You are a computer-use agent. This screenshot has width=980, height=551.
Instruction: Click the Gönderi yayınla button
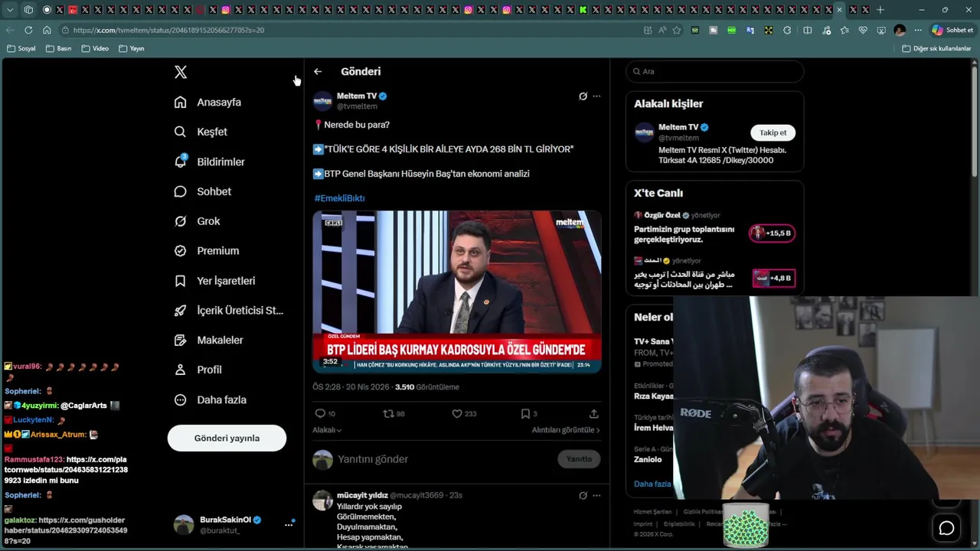pyautogui.click(x=227, y=439)
